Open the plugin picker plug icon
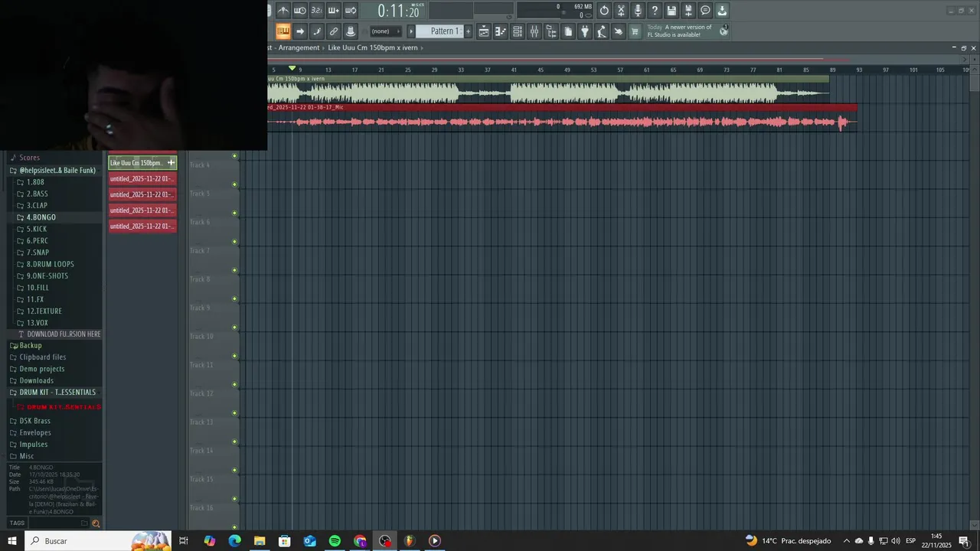The width and height of the screenshot is (980, 551). (585, 31)
